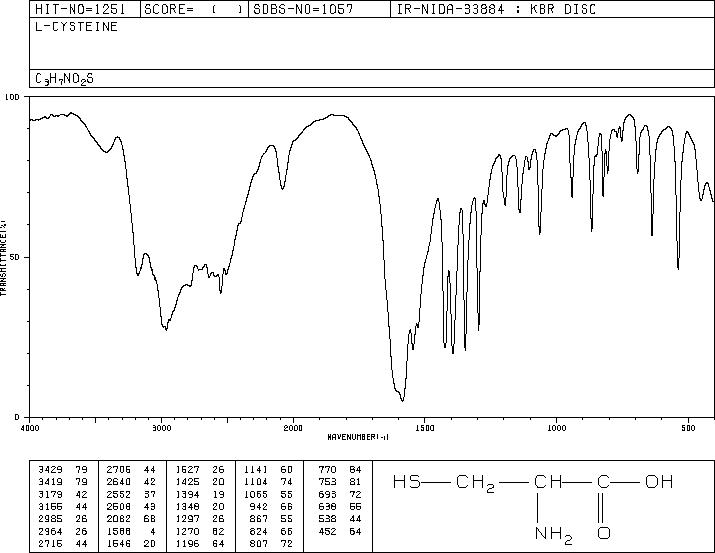Click the 452 peak table entry
715x553 pixels.
327,531
